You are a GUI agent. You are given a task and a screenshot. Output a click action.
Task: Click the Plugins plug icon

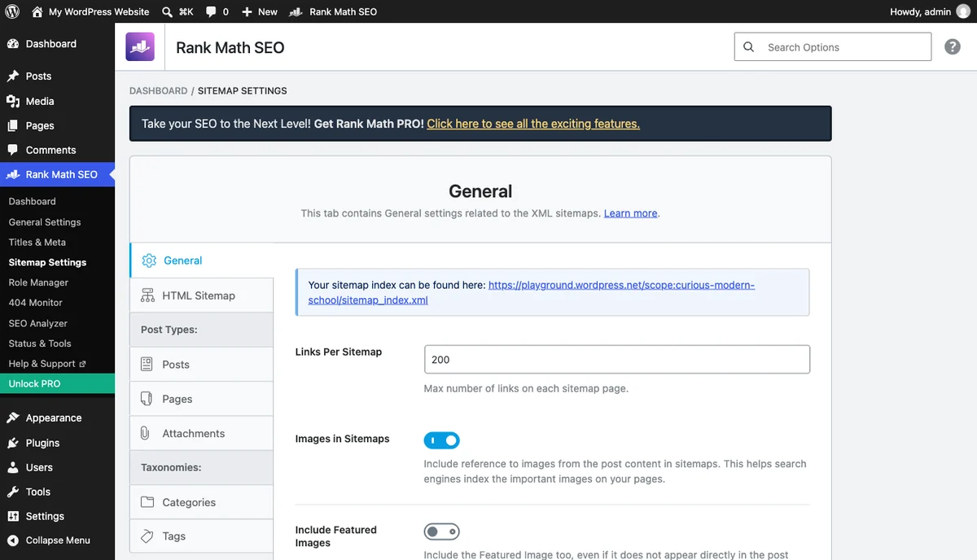pos(13,443)
